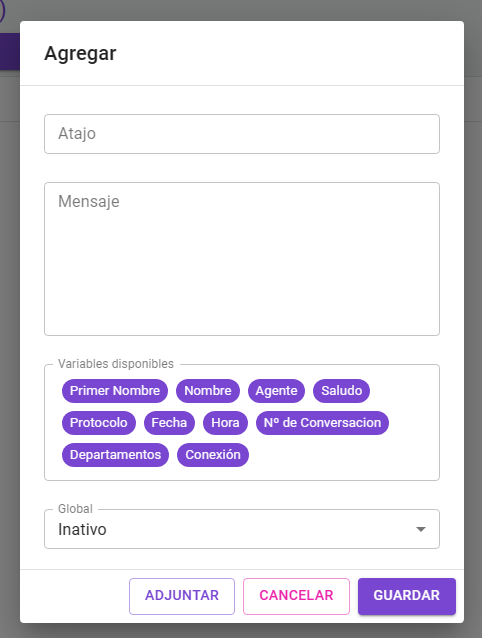Image resolution: width=482 pixels, height=638 pixels.
Task: Insert the Nombre variable chip
Action: 208,391
